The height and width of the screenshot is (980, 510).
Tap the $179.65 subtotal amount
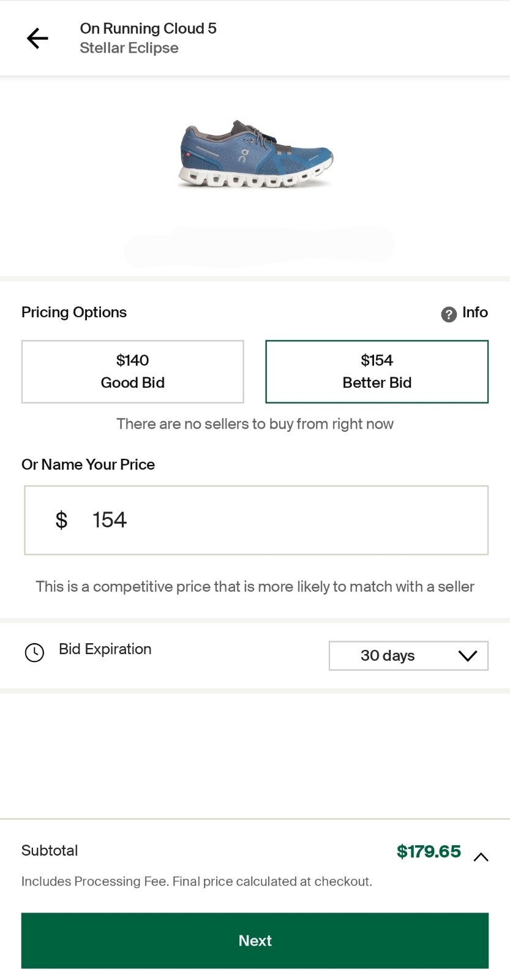429,851
